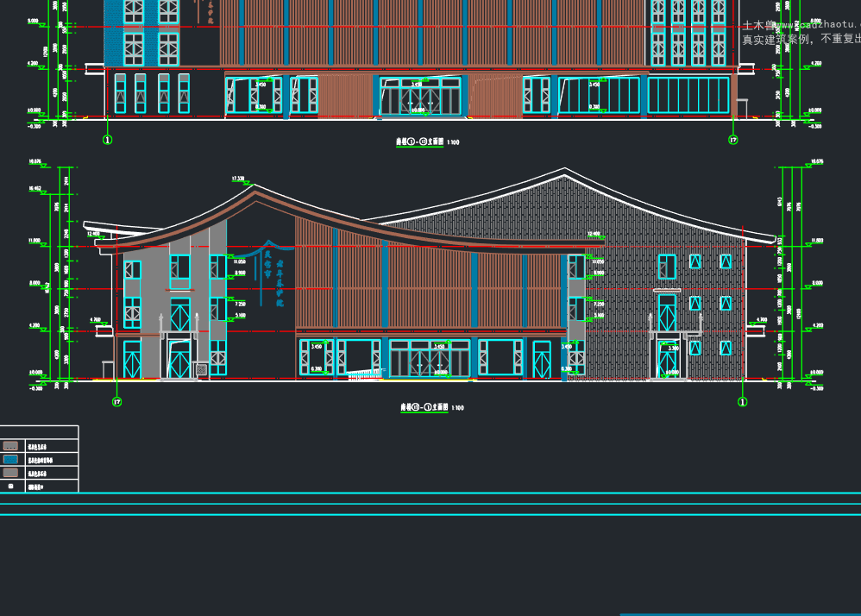Click the peak of the right gable roof
The image size is (861, 616).
click(564, 169)
